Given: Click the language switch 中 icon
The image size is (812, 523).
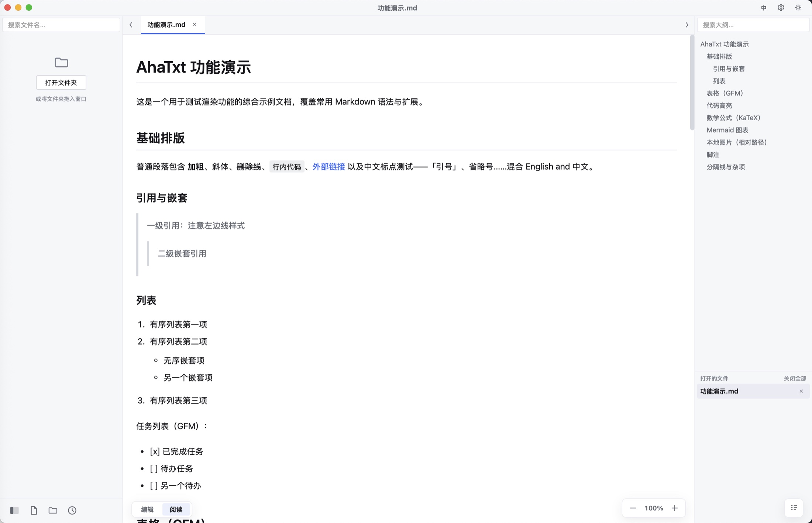Looking at the screenshot, I should 764,8.
